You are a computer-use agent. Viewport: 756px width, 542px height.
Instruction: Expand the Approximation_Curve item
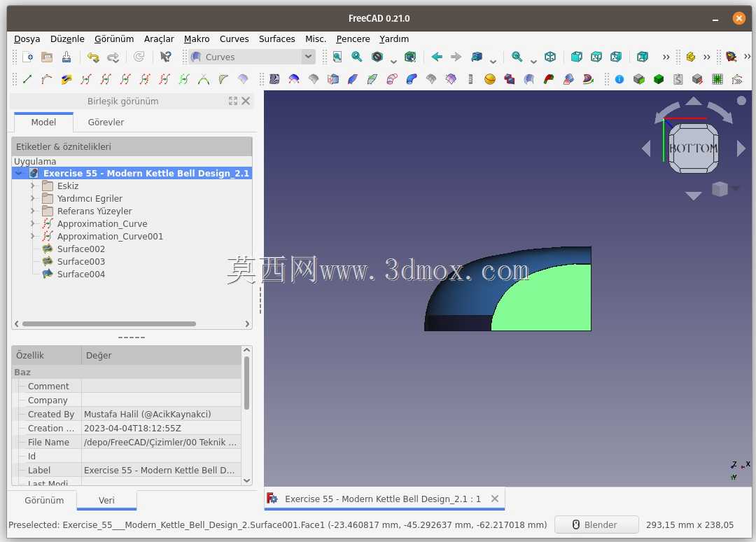click(x=32, y=223)
